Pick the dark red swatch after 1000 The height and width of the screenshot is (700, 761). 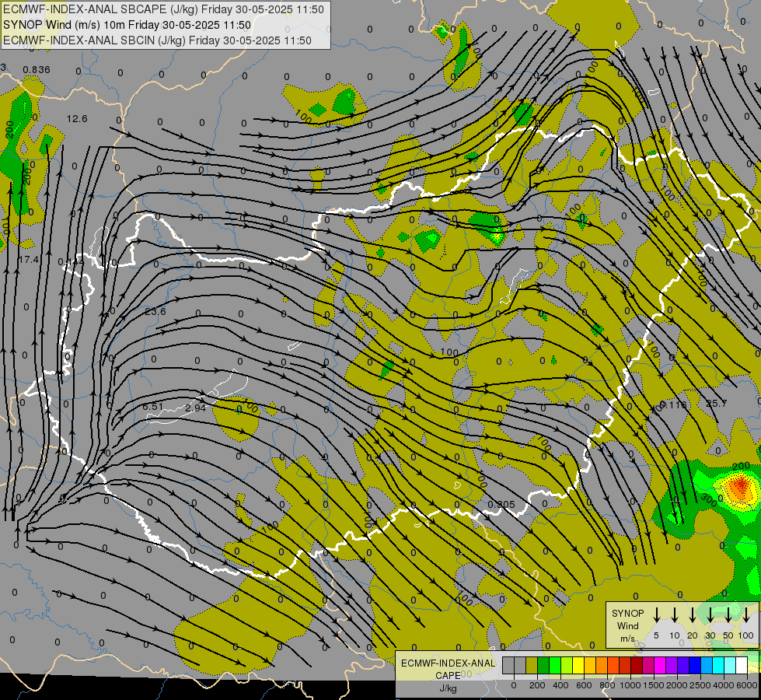coord(637,665)
